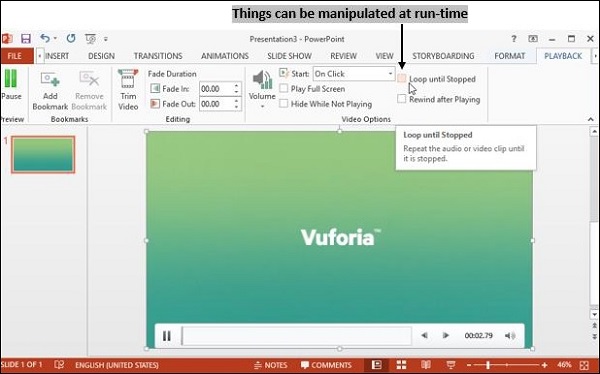Open Ribbon Display Options icon

click(533, 39)
